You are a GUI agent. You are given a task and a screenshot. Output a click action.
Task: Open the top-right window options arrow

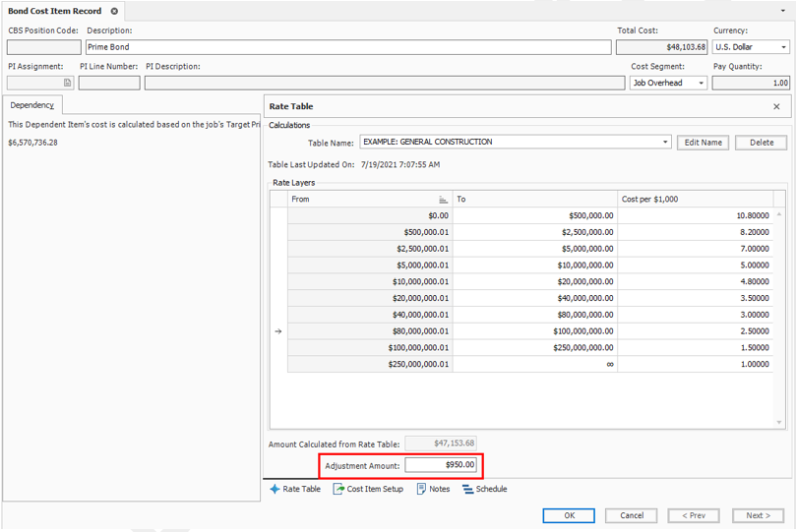[x=783, y=11]
